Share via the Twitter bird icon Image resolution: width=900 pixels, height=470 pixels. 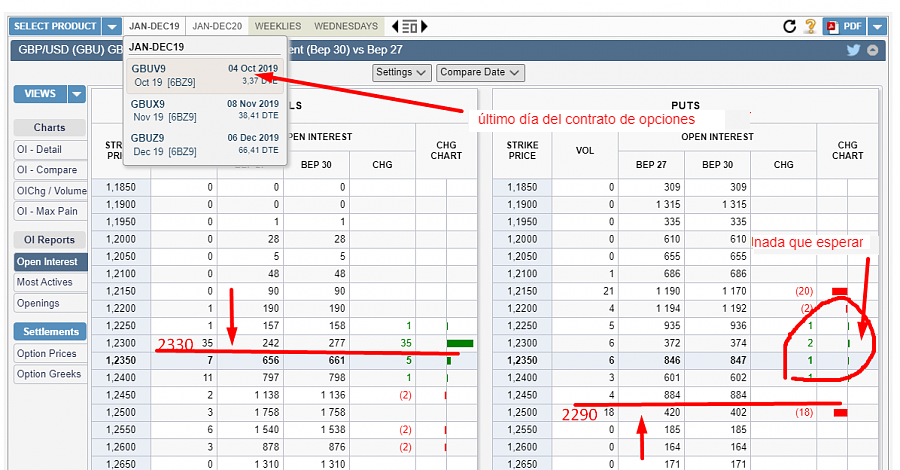point(853,51)
